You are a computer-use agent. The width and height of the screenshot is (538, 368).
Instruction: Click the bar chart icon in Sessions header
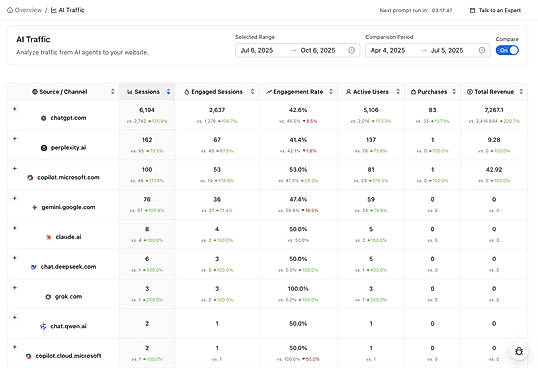pos(130,92)
